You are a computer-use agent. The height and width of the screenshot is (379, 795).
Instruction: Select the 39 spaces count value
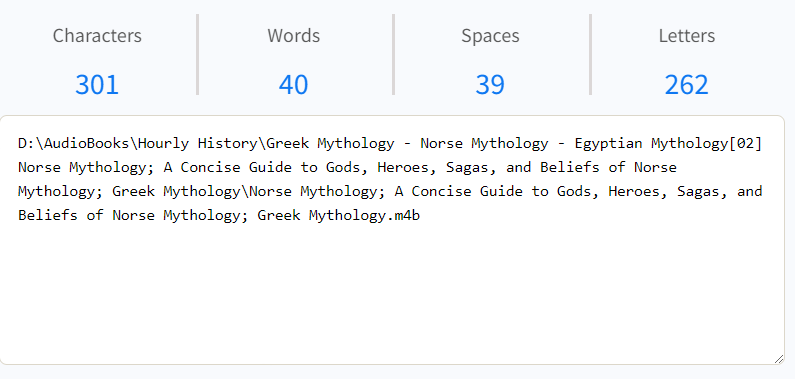click(490, 84)
